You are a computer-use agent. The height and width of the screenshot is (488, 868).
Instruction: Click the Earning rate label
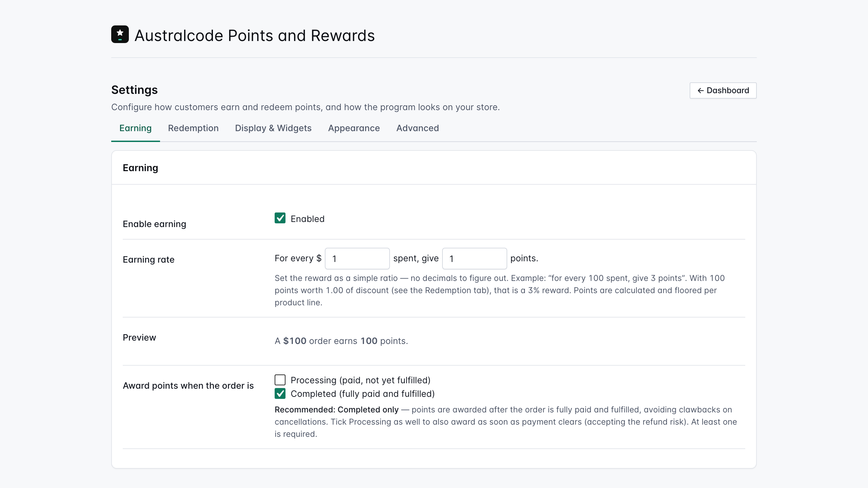(149, 260)
